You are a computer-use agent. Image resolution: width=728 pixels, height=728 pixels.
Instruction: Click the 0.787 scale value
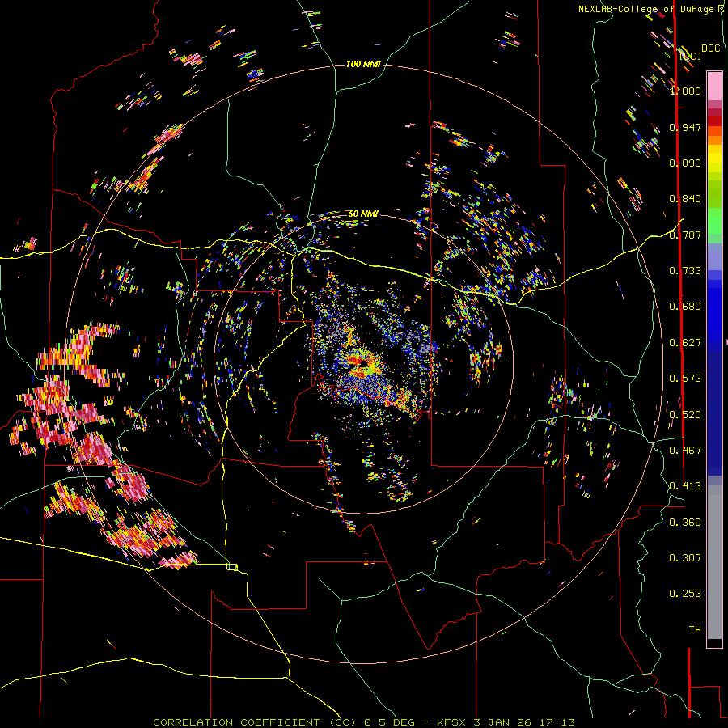pyautogui.click(x=685, y=235)
